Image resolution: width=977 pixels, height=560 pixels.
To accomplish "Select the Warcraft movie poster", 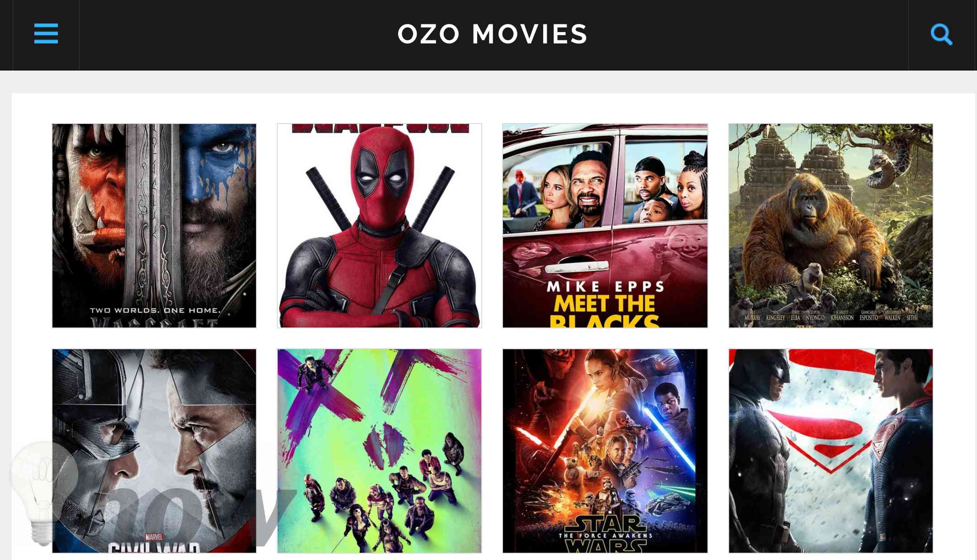I will coord(154,225).
